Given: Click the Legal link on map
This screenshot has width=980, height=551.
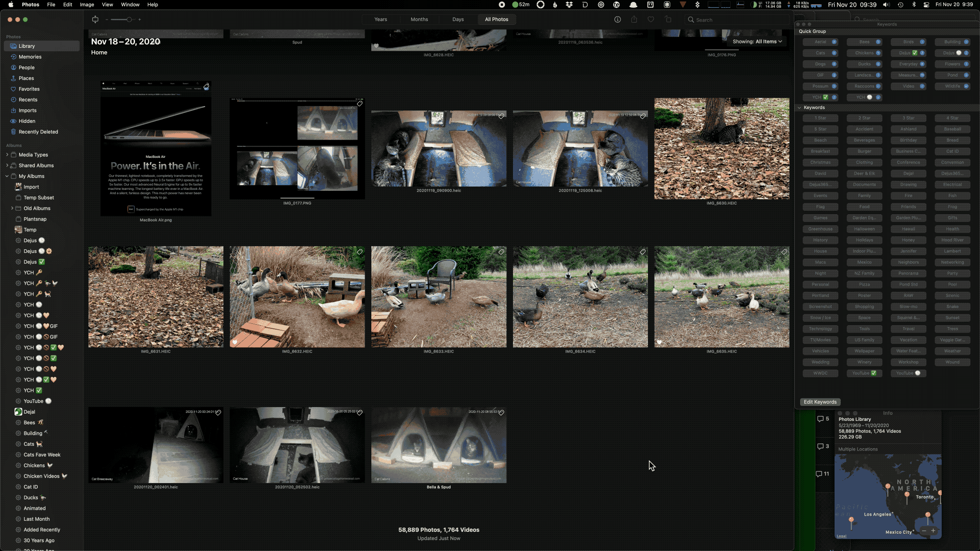Looking at the screenshot, I should [841, 536].
